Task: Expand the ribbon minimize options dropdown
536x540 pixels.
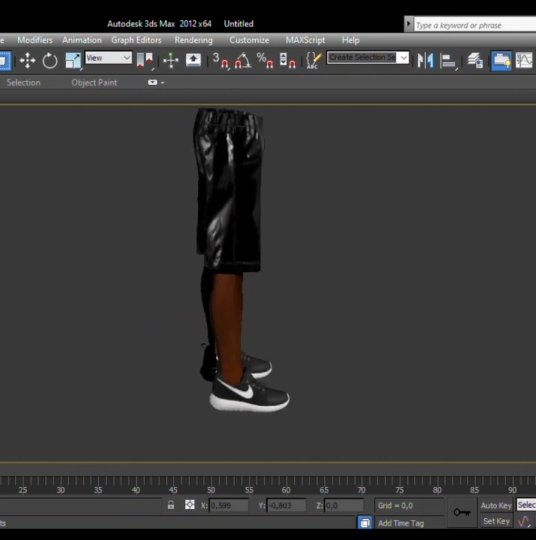Action: pos(156,82)
